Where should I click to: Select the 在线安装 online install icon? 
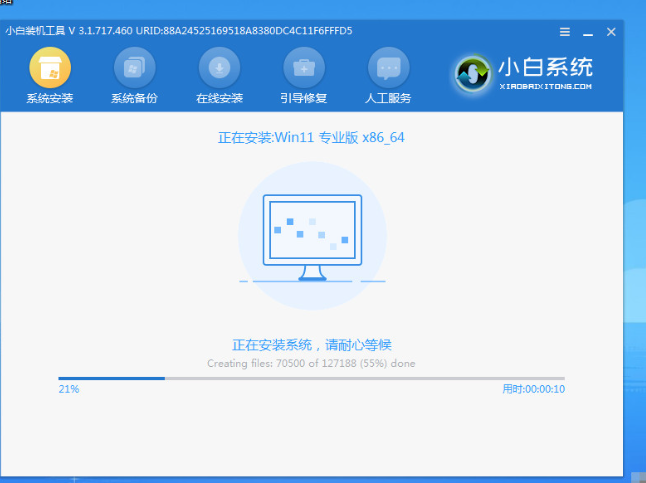(x=219, y=68)
